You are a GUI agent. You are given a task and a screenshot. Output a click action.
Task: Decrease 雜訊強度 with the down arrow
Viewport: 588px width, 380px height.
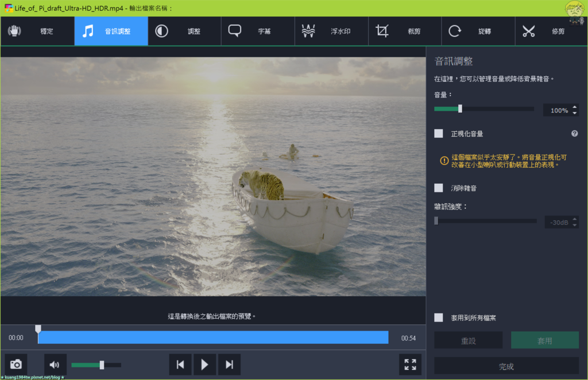tap(574, 225)
